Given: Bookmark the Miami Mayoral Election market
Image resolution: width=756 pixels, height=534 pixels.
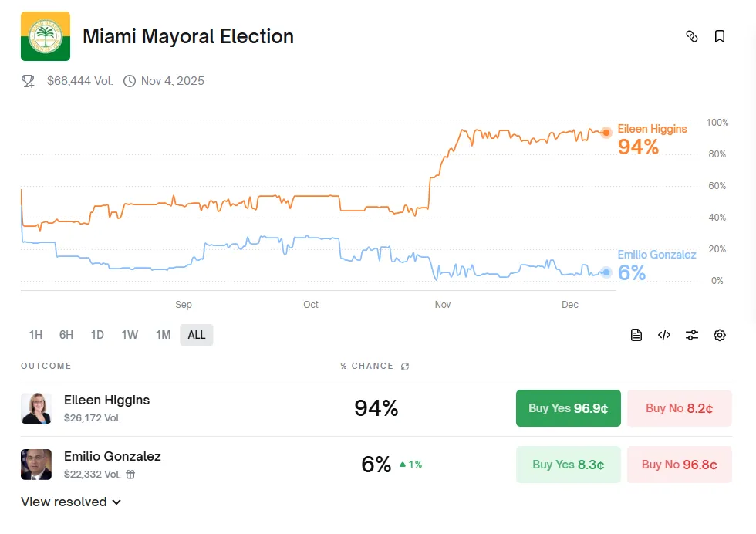Looking at the screenshot, I should [720, 36].
